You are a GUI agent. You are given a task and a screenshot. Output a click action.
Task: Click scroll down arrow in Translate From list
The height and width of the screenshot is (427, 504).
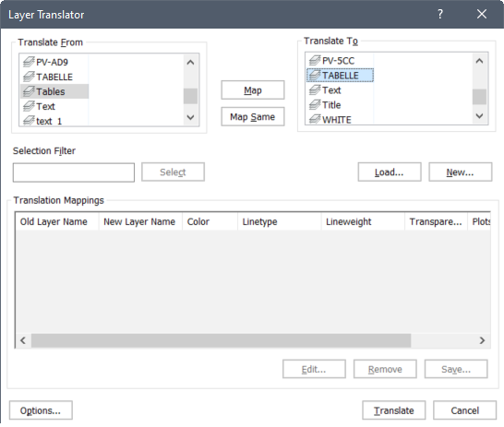click(x=190, y=117)
